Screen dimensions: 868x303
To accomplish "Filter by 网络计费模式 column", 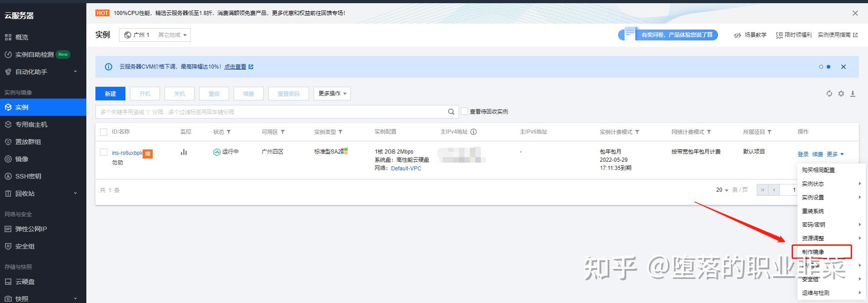I will pos(709,132).
